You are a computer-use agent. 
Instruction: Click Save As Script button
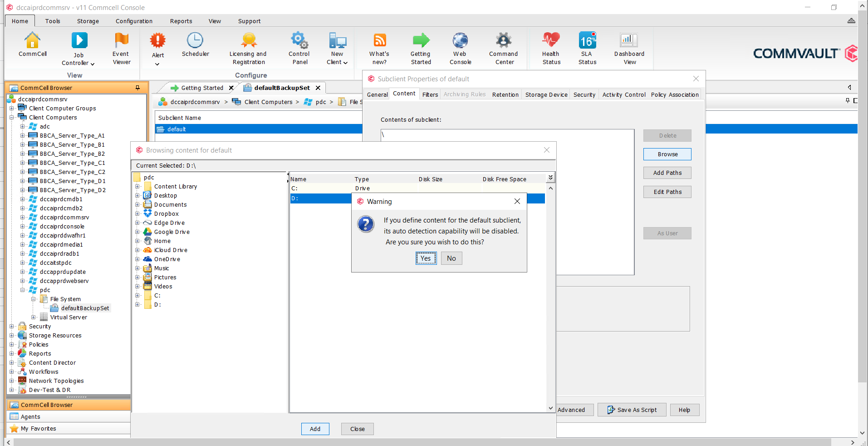[x=632, y=410]
